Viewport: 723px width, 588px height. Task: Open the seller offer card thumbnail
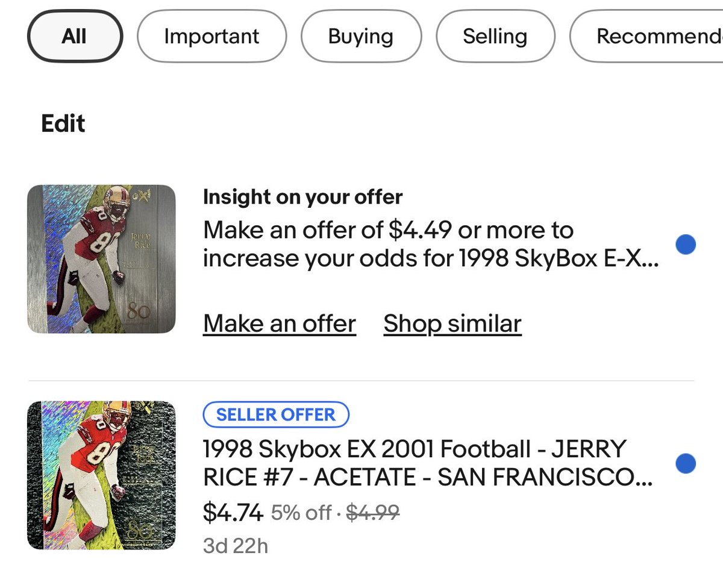pyautogui.click(x=101, y=475)
